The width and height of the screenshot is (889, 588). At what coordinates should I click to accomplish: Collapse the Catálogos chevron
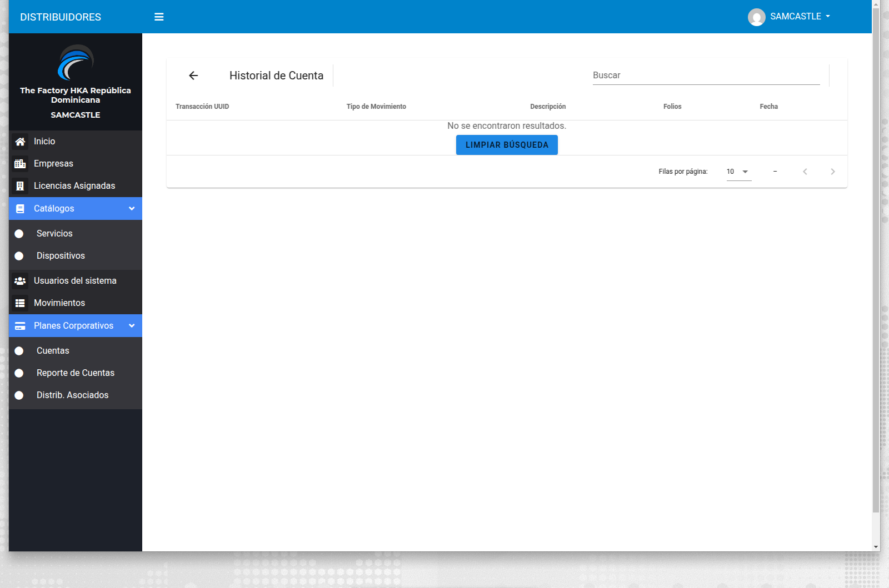point(132,209)
